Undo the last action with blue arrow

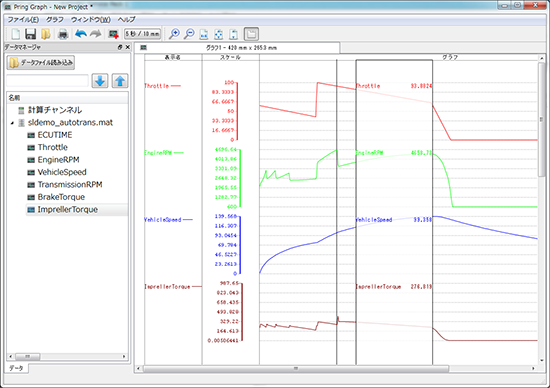81,34
